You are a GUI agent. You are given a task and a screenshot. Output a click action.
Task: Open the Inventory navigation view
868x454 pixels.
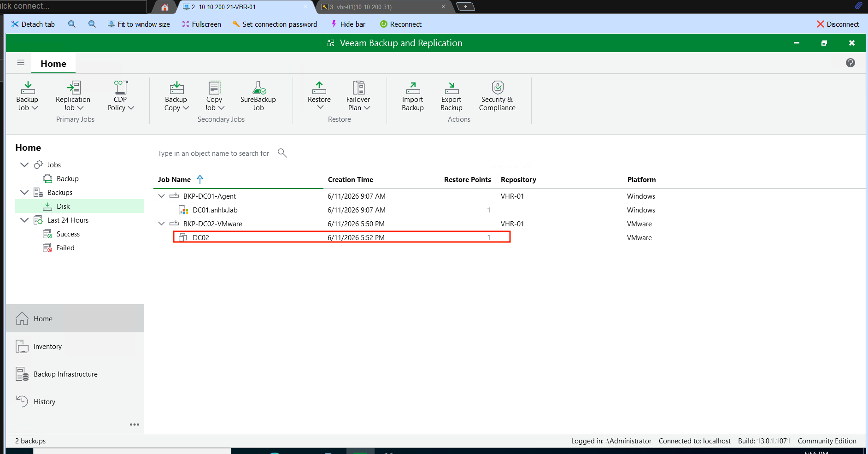75,346
